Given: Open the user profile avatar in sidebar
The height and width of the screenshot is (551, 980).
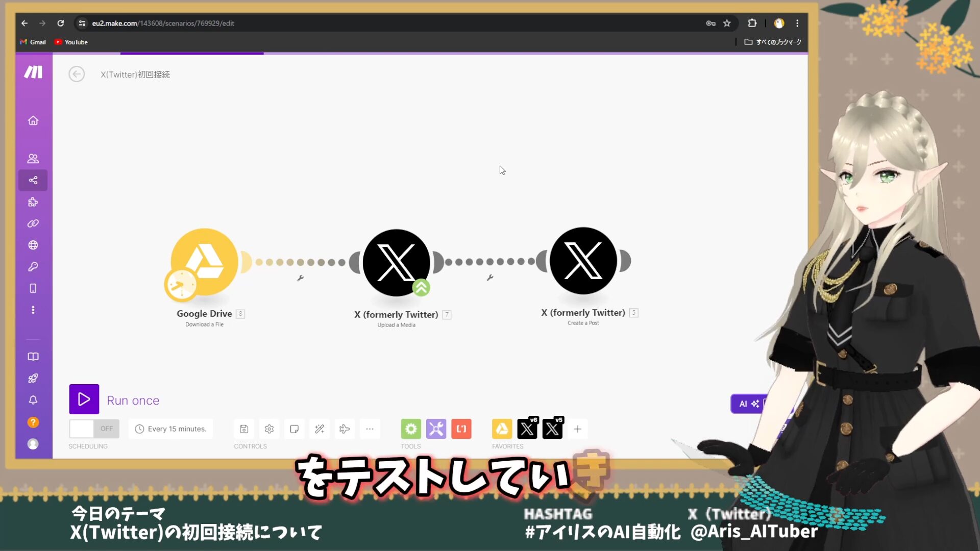Looking at the screenshot, I should 33,444.
